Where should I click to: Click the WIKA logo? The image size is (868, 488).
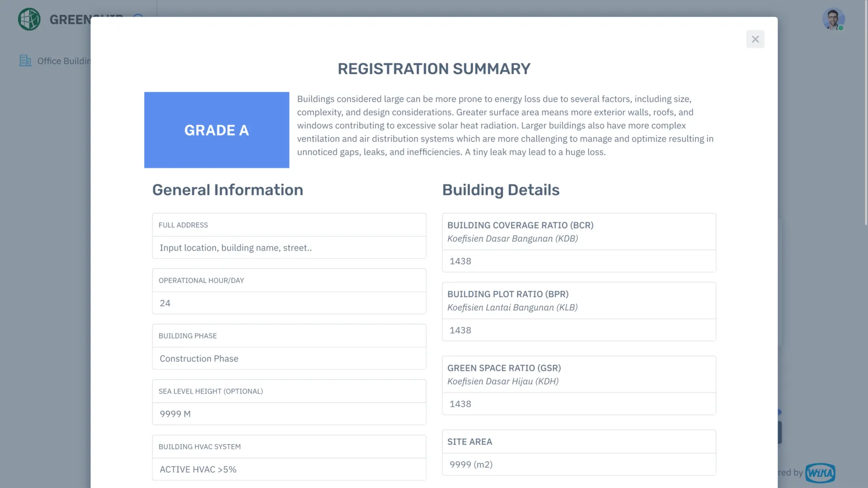point(820,473)
